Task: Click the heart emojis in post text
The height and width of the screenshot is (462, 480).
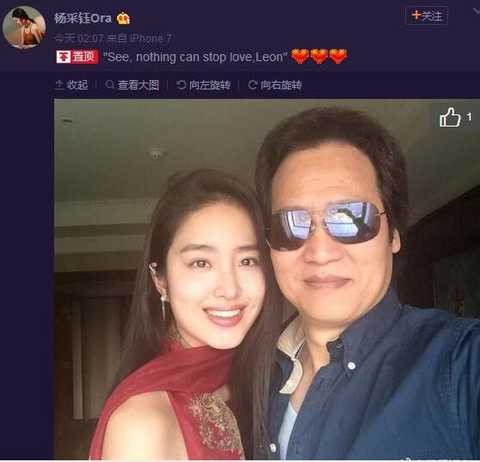Action: click(319, 56)
